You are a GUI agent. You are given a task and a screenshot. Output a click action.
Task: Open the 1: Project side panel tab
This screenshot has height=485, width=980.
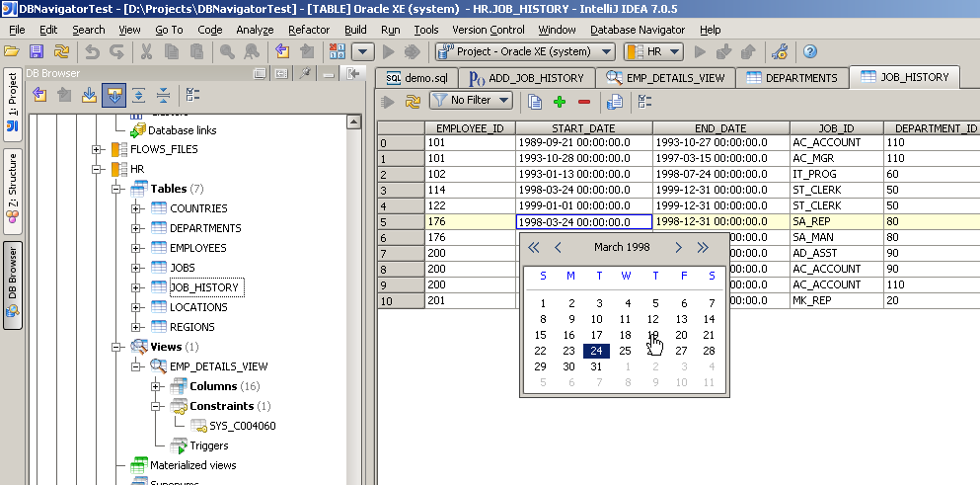click(x=12, y=105)
